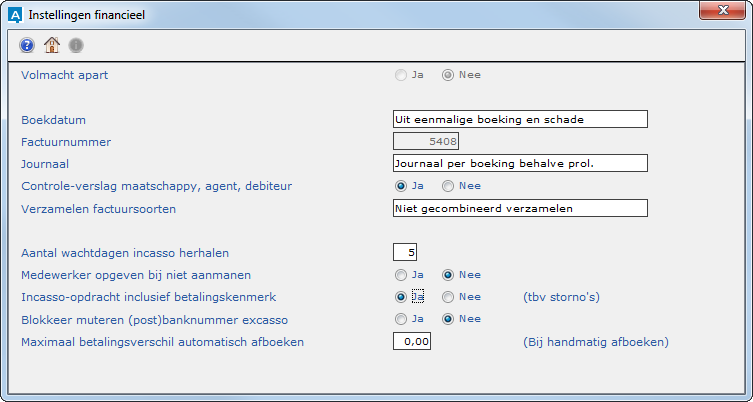
Task: Open the Verzamelen factuursoorten selection field
Action: [520, 208]
